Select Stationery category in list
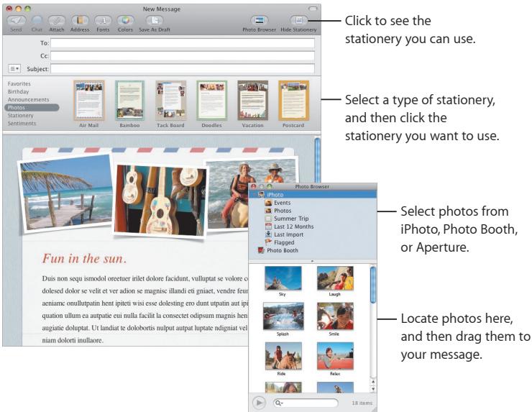The width and height of the screenshot is (532, 412). [20, 115]
